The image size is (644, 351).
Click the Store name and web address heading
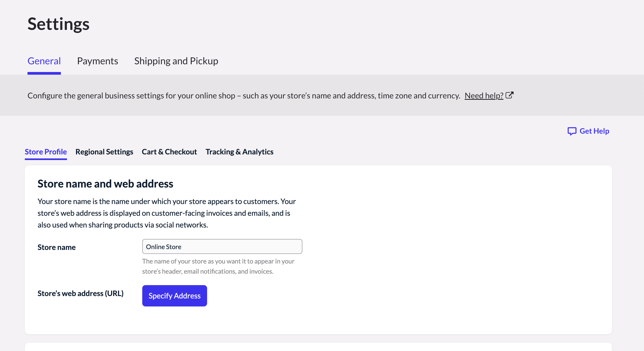pos(105,184)
